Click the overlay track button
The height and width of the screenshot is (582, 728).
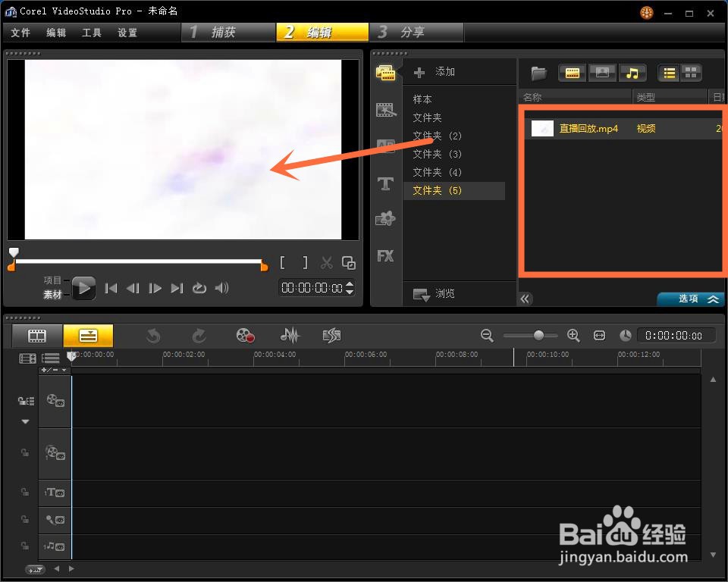55,452
